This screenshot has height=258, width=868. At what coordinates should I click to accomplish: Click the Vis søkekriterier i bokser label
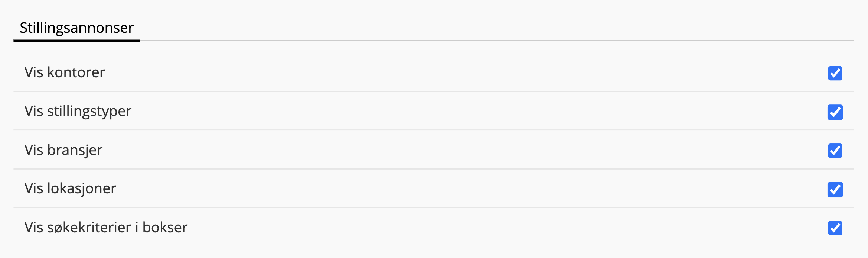[x=106, y=228]
